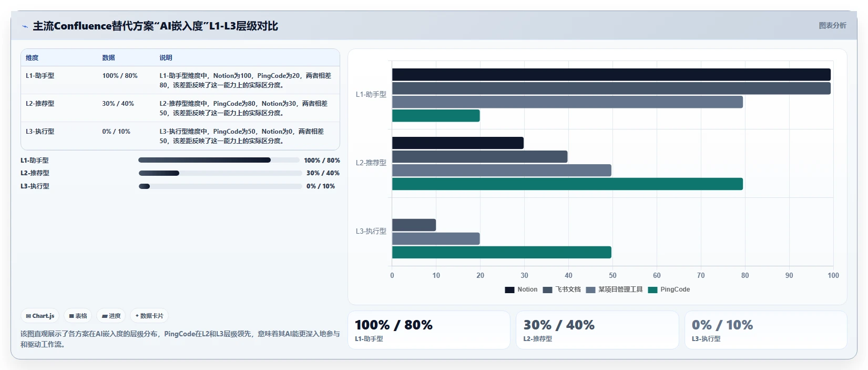
Task: Click the 某项目管理工具 bar in the L3-执行型 group
Action: point(436,239)
